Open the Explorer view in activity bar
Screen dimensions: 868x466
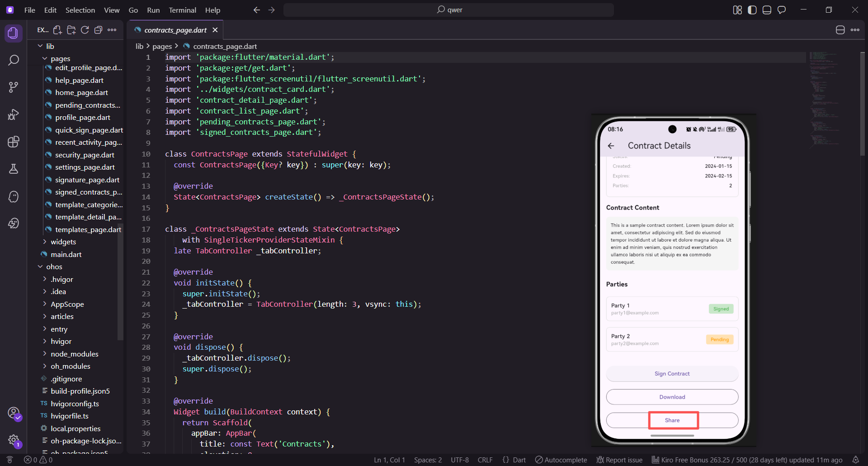tap(14, 33)
